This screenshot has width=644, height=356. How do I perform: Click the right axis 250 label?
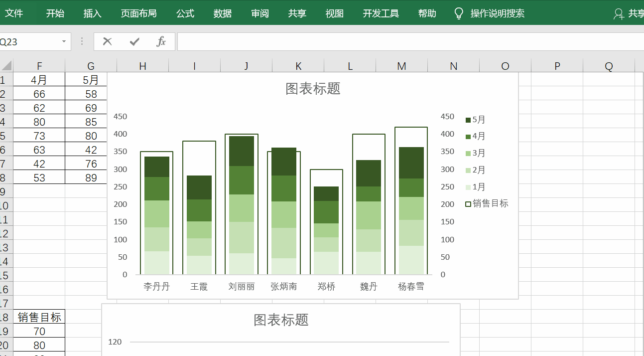(448, 187)
